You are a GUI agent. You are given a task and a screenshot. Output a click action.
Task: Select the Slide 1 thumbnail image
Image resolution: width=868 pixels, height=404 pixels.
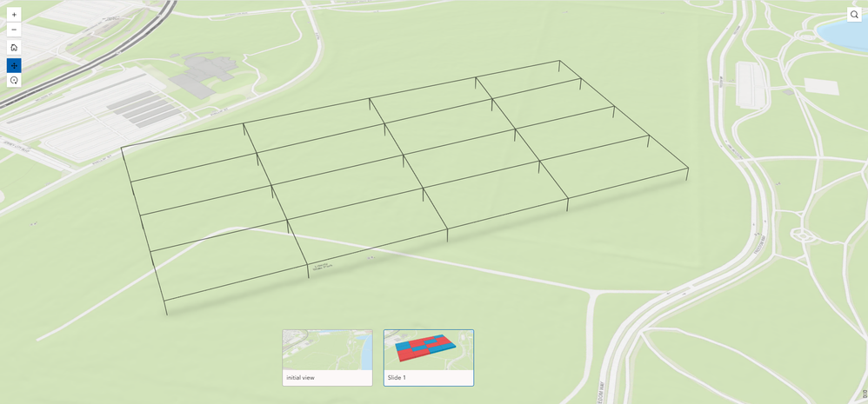[429, 350]
